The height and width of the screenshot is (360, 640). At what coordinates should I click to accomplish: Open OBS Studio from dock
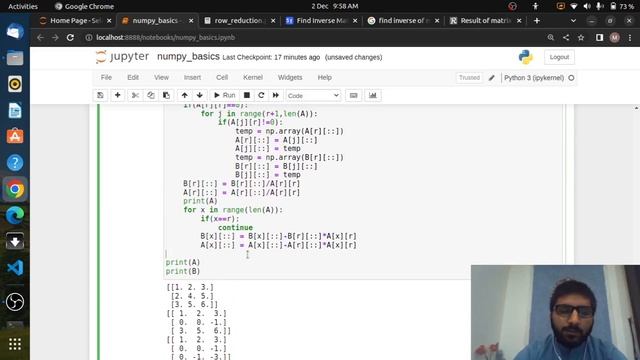15,302
